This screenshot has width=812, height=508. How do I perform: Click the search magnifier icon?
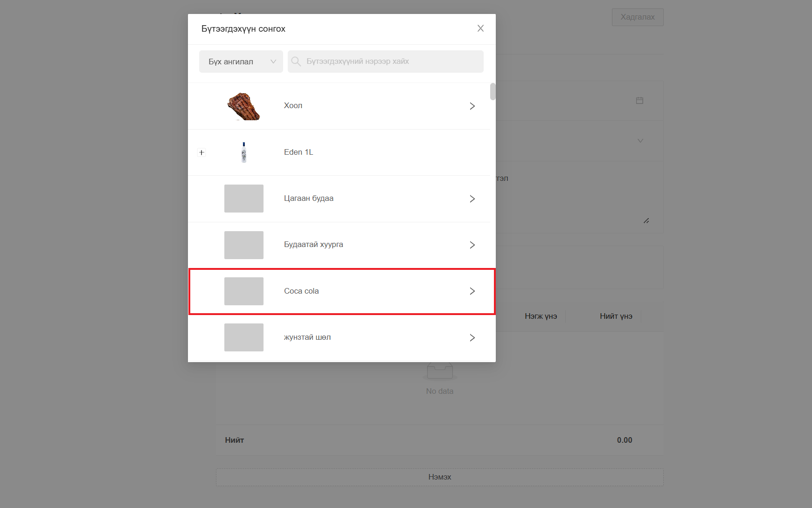point(296,62)
